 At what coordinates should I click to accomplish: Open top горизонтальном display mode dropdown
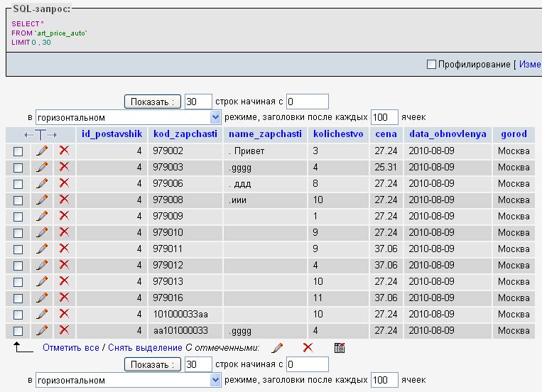coord(129,118)
